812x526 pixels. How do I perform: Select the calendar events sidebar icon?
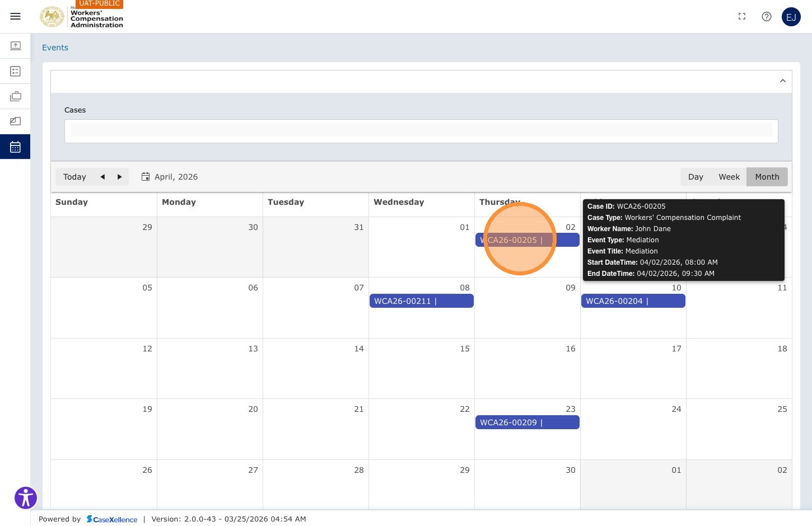tap(15, 147)
